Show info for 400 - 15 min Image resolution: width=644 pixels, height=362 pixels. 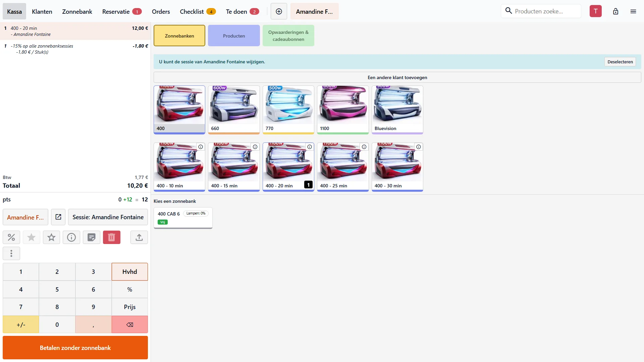(x=255, y=147)
